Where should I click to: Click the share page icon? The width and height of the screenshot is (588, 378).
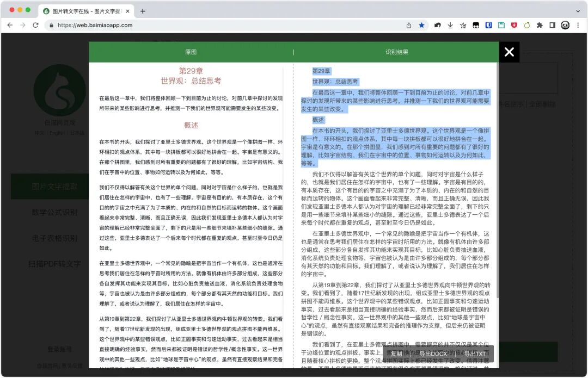point(409,25)
